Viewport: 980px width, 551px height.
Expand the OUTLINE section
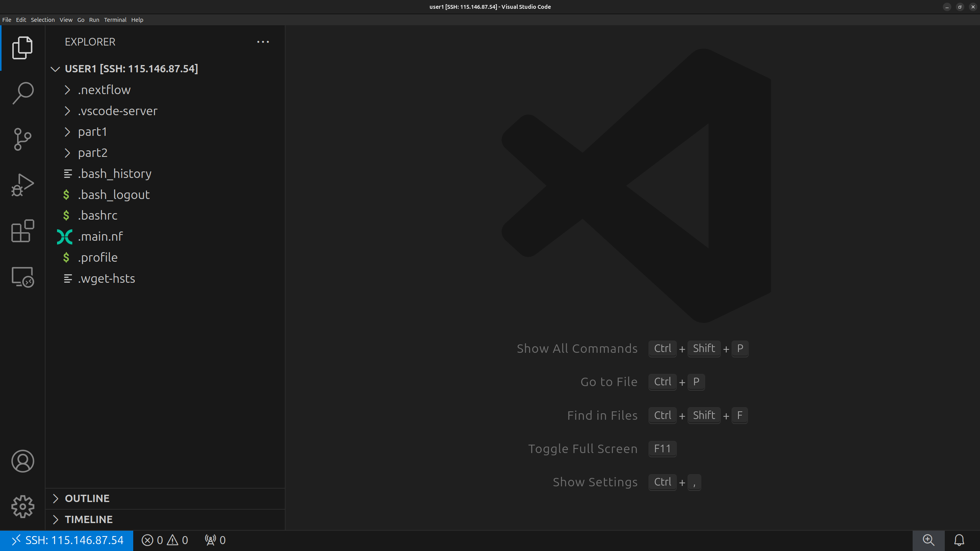coord(87,498)
